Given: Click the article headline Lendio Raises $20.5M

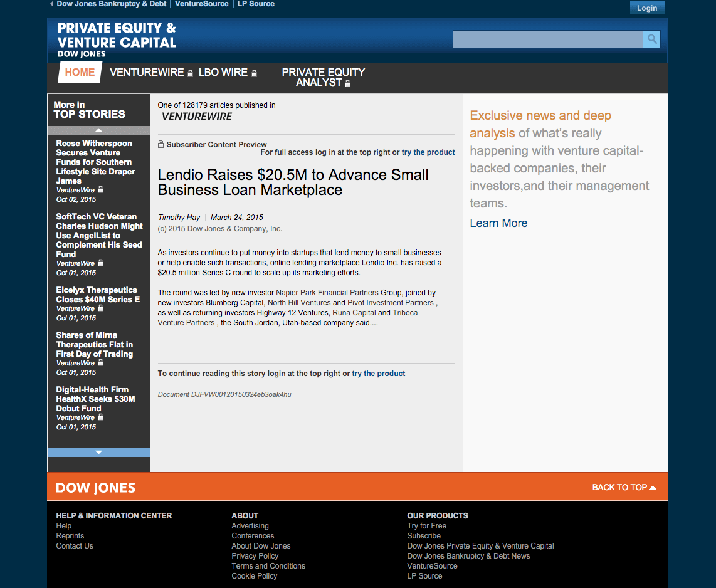Looking at the screenshot, I should pos(293,182).
